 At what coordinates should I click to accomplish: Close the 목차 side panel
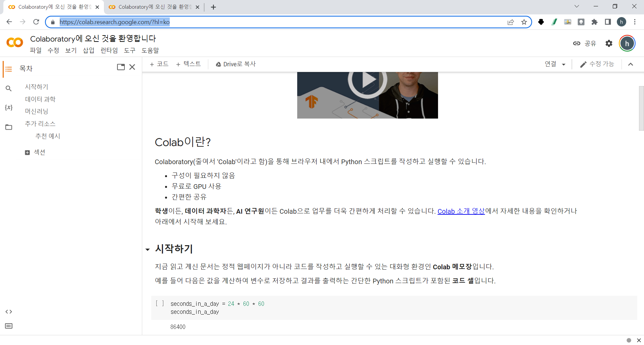(132, 67)
